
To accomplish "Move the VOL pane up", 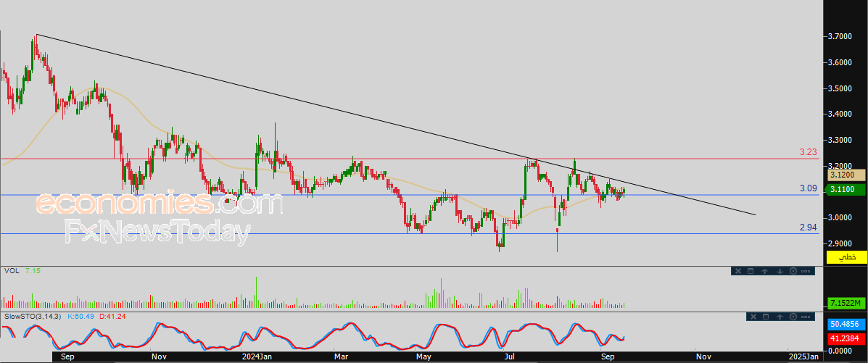I will click(x=764, y=271).
